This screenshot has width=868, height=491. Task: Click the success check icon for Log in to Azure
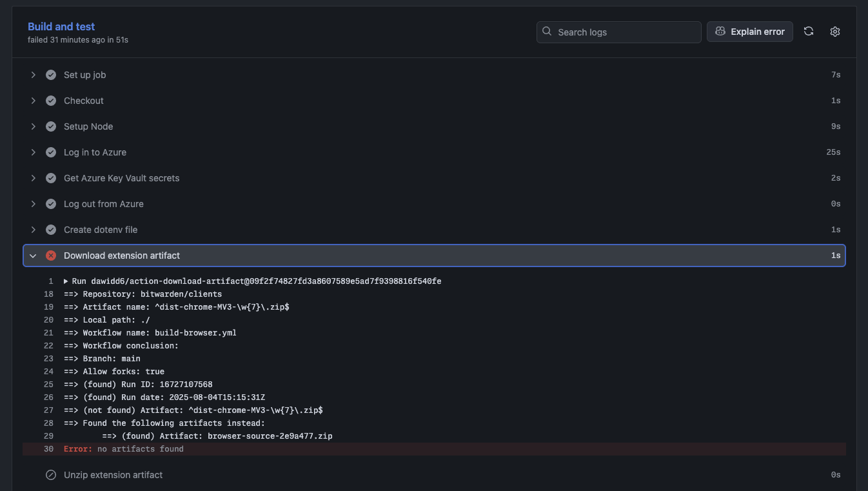click(51, 152)
